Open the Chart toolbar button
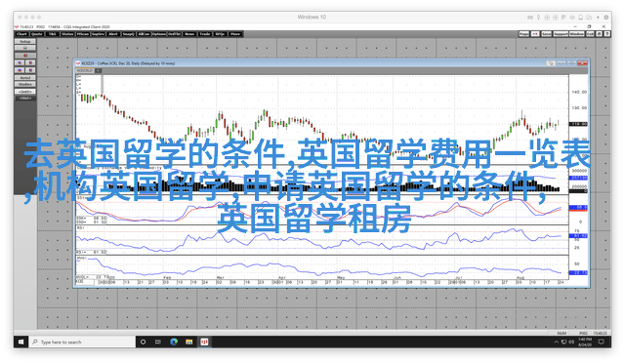This screenshot has width=625, height=364. click(x=21, y=34)
